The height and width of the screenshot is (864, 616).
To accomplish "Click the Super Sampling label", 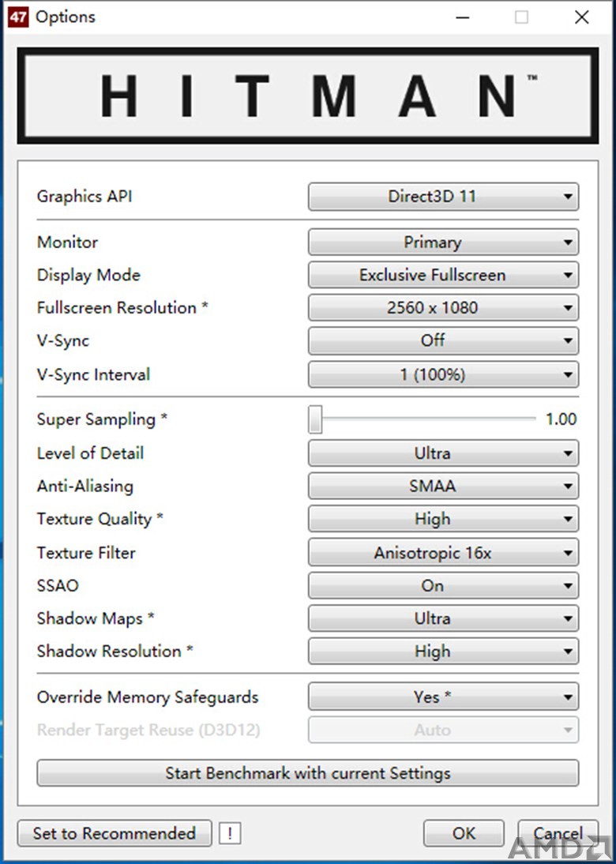I will tap(102, 419).
